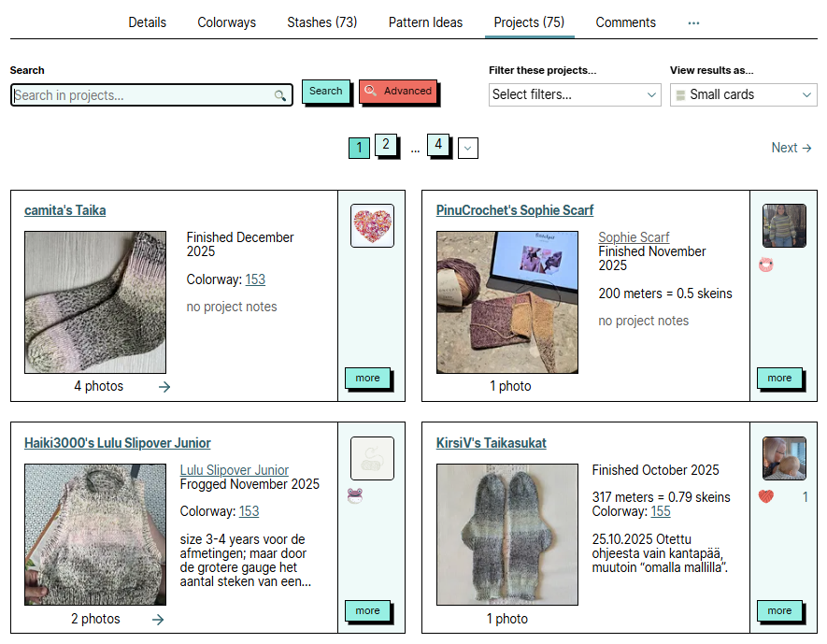
Task: Click the Search in projects text field
Action: tap(140, 95)
